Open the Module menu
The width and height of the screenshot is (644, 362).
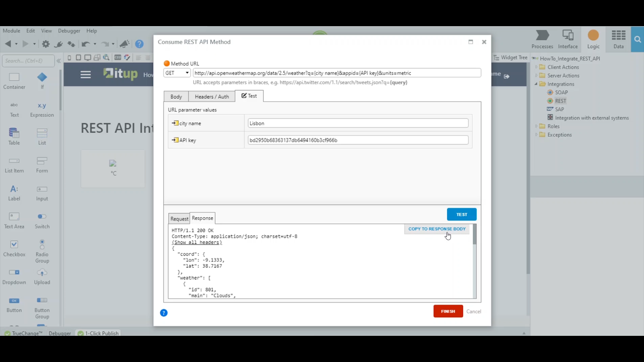click(x=11, y=31)
